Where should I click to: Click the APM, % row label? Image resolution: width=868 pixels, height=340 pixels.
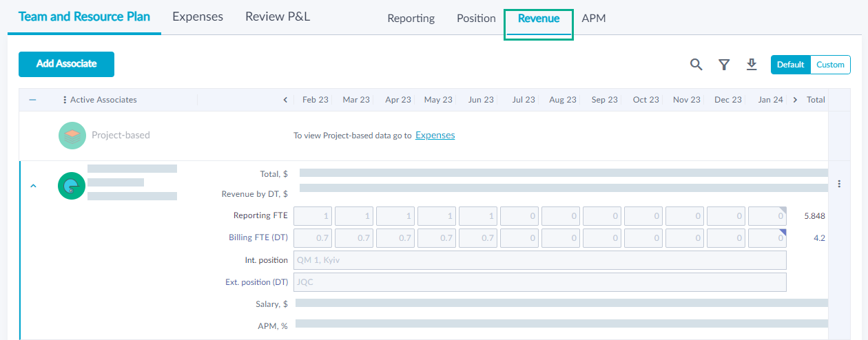[x=273, y=326]
